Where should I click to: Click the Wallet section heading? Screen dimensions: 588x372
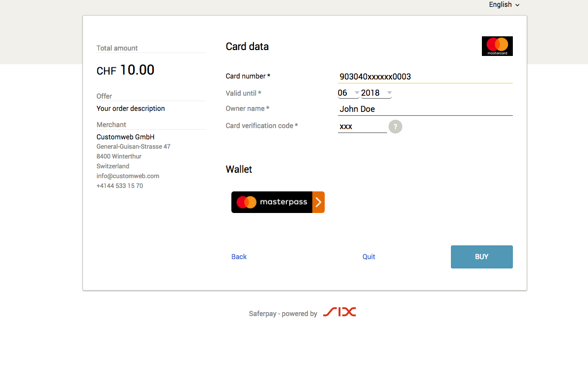[x=239, y=169]
